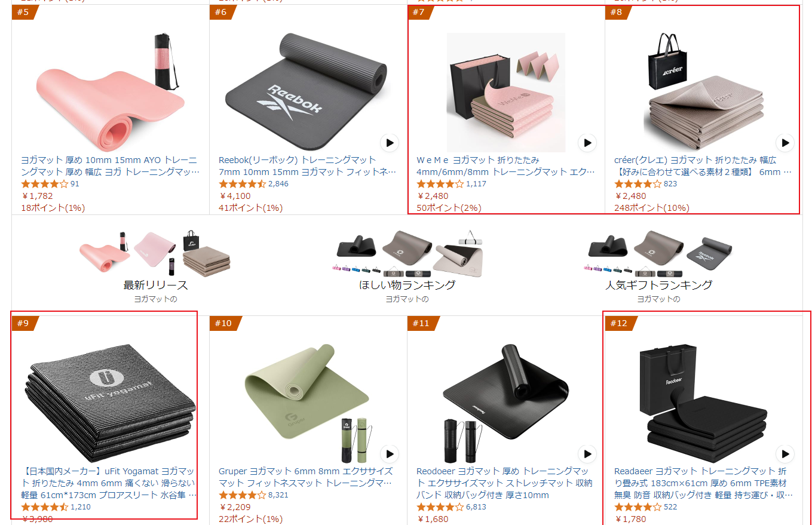Play video for Reebok training mat
The width and height of the screenshot is (812, 525).
(x=390, y=143)
